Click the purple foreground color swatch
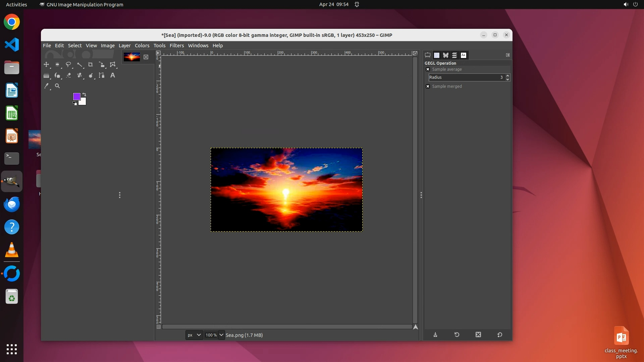The image size is (644, 362). coord(76,96)
